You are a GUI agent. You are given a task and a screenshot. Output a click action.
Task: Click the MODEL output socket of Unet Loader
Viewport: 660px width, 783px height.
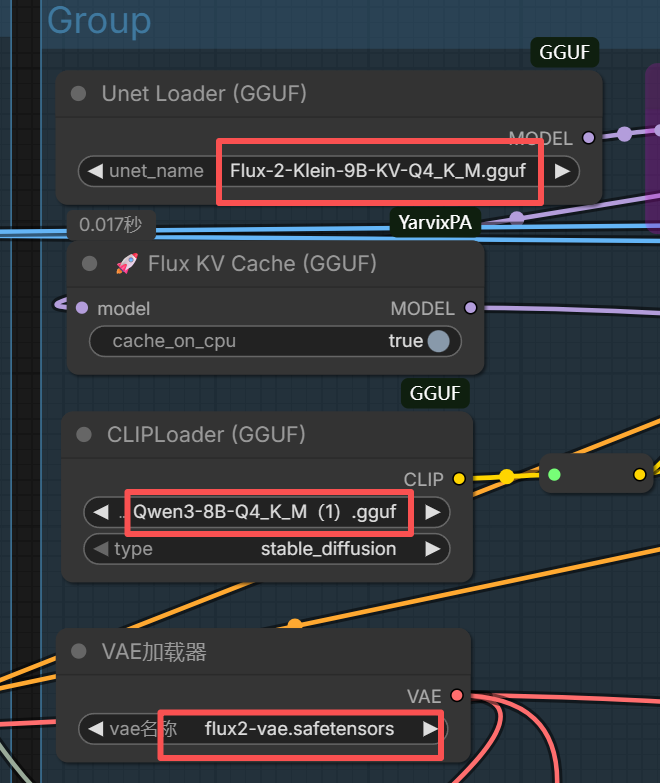(589, 138)
